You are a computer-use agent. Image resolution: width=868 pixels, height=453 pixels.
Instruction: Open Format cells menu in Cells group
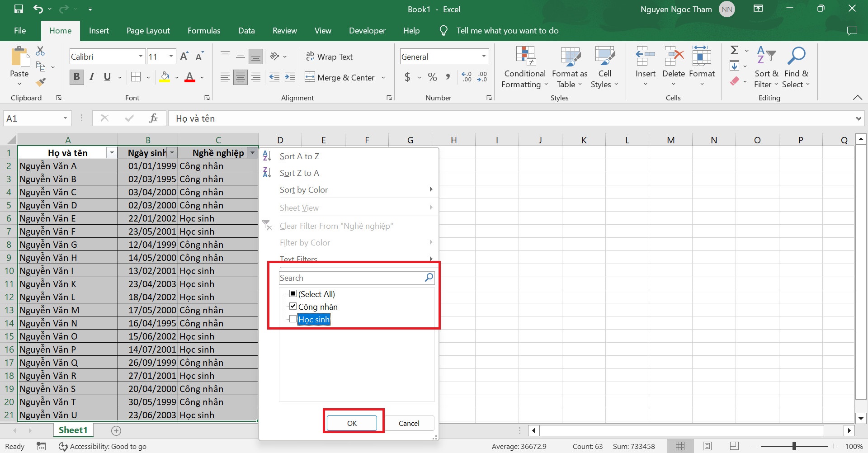pyautogui.click(x=702, y=66)
